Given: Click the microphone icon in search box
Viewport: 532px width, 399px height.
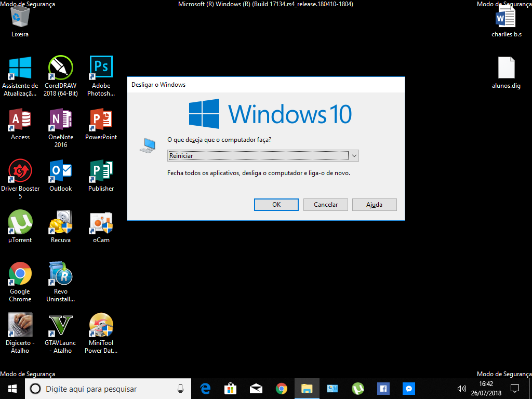Looking at the screenshot, I should tap(180, 389).
